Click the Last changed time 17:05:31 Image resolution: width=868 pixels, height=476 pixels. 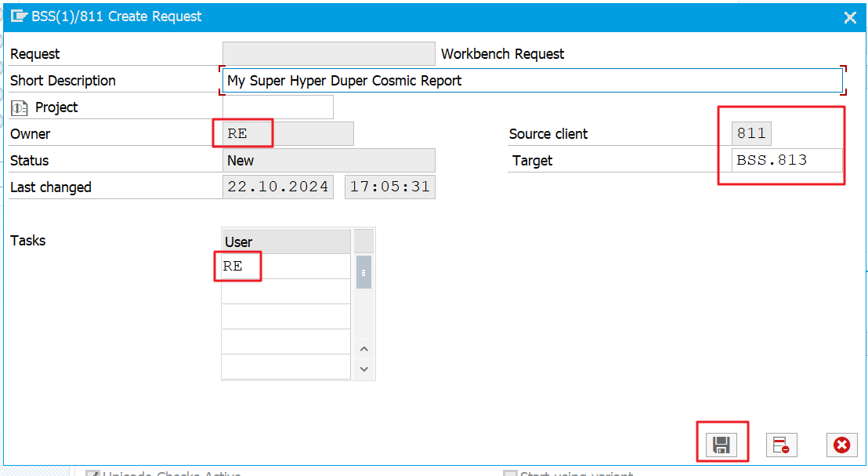[x=389, y=187]
